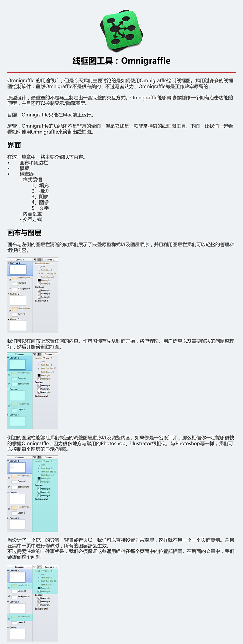Click list view icon in shared-layer highlighted screenshot
Viewport: 243px width, 644px height.
pyautogui.click(x=39, y=567)
